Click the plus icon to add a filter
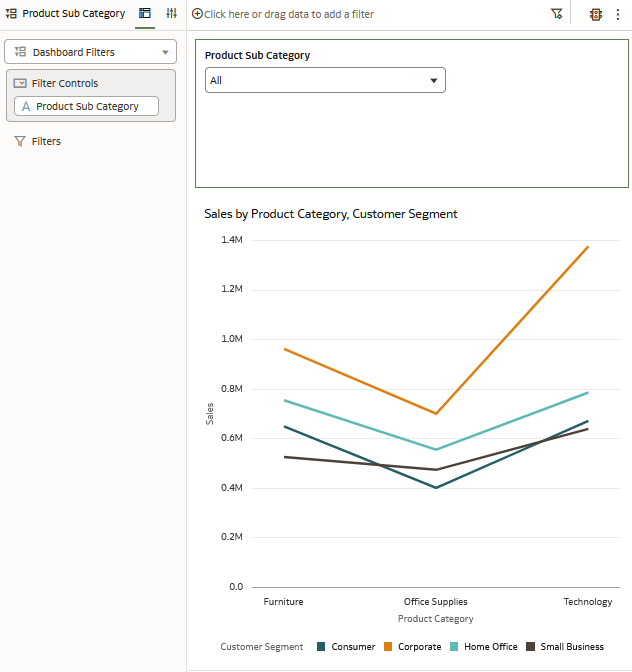This screenshot has height=672, width=632. 197,14
